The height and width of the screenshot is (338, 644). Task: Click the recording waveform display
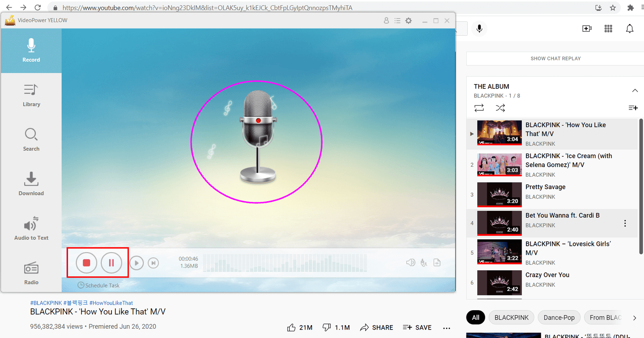coord(285,263)
